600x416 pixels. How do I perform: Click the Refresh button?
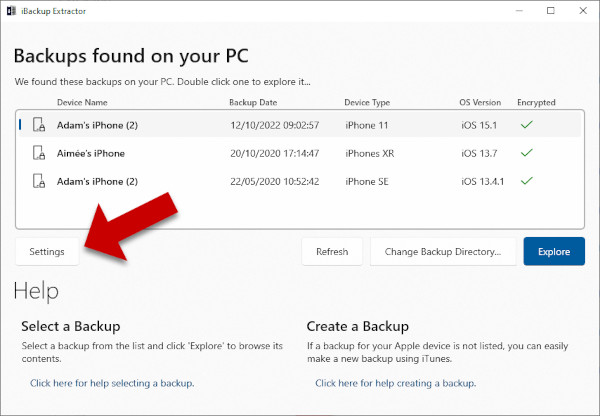(x=332, y=251)
